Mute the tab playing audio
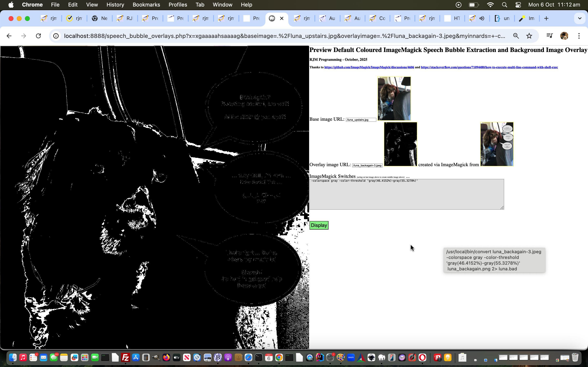Image resolution: width=588 pixels, height=367 pixels. click(482, 18)
